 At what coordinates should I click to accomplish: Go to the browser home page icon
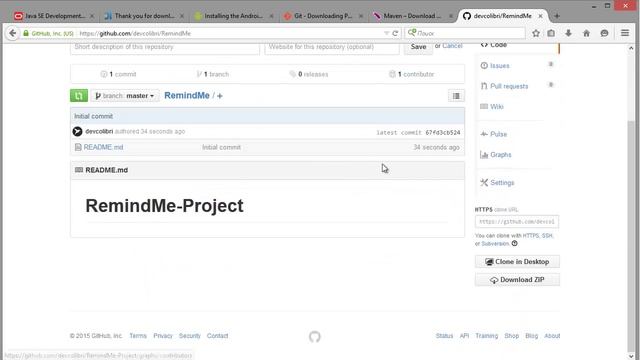586,33
